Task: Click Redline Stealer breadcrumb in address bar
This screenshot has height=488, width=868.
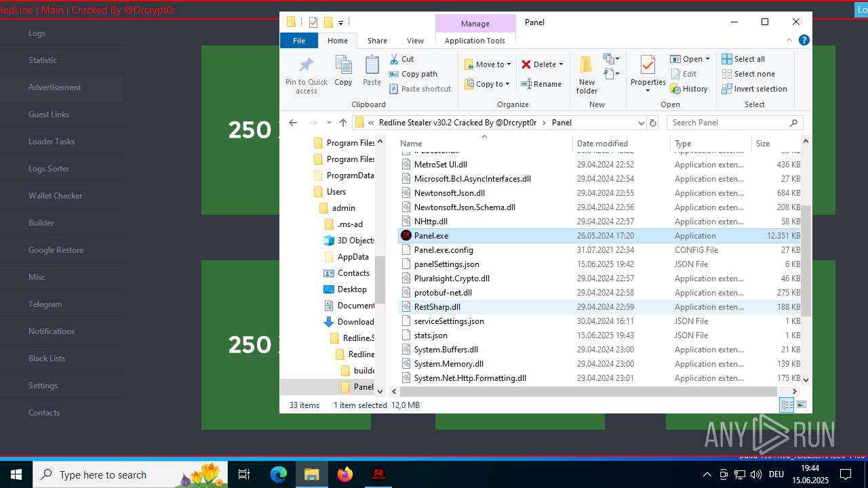Action: point(458,123)
